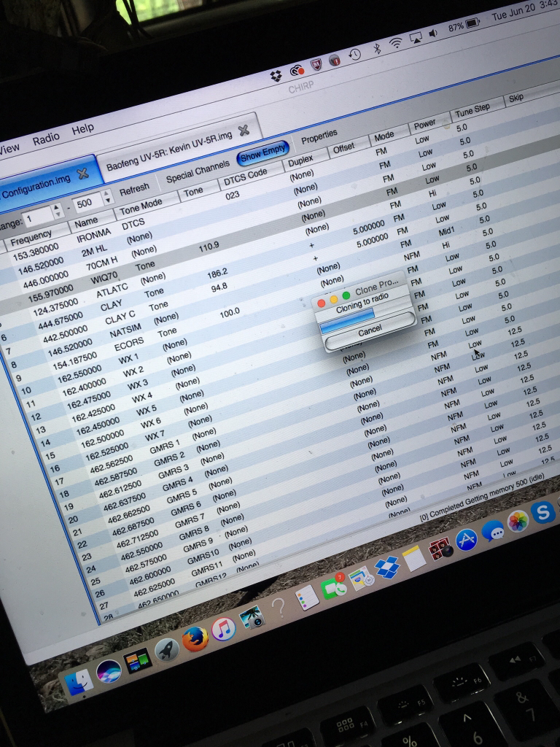Screen dimensions: 560x747
Task: Open Photo Booth from the Dock
Action: pos(440,549)
